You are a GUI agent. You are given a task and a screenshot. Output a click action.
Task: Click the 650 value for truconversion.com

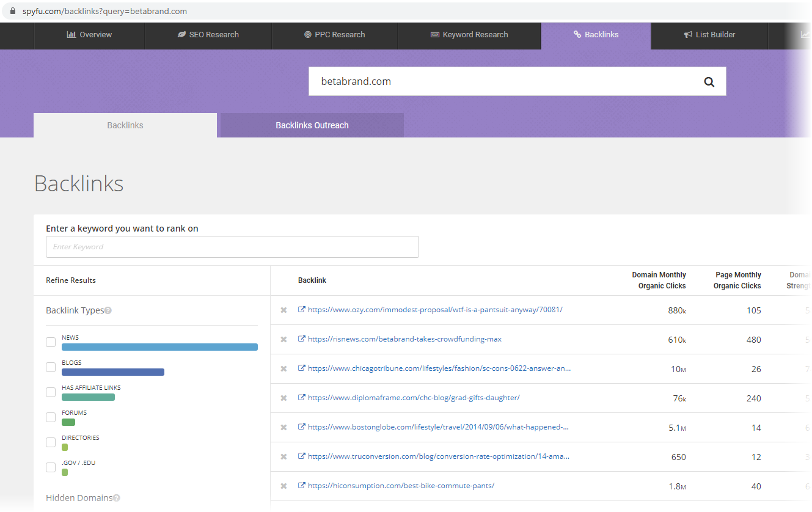pos(678,457)
